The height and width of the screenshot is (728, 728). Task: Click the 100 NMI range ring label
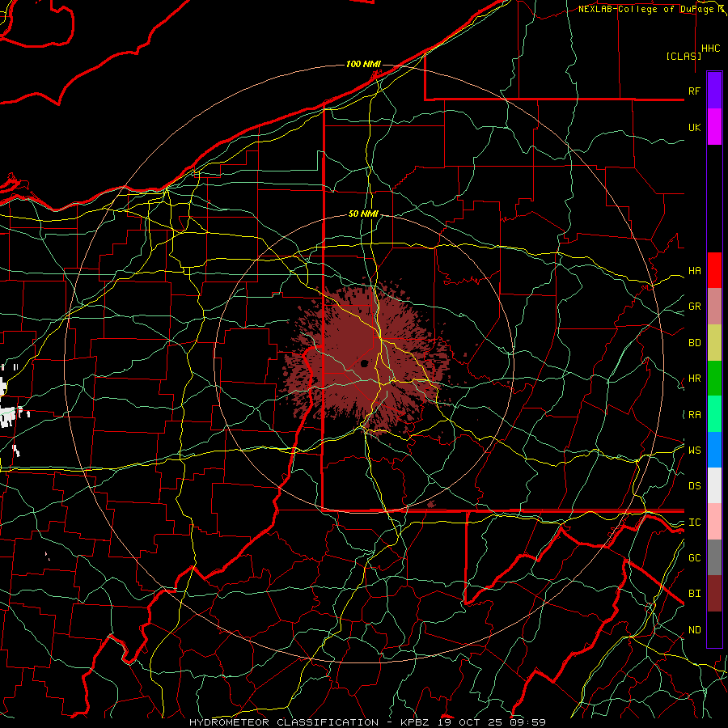point(363,64)
